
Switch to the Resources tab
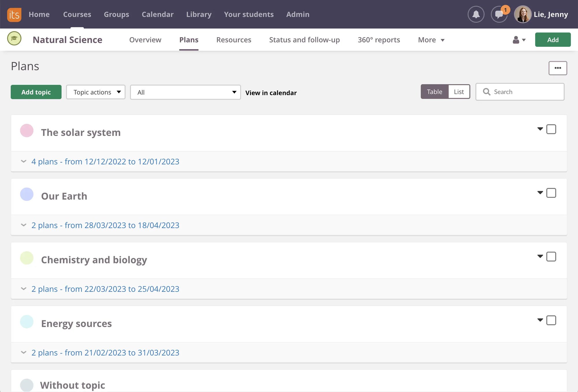click(x=234, y=40)
